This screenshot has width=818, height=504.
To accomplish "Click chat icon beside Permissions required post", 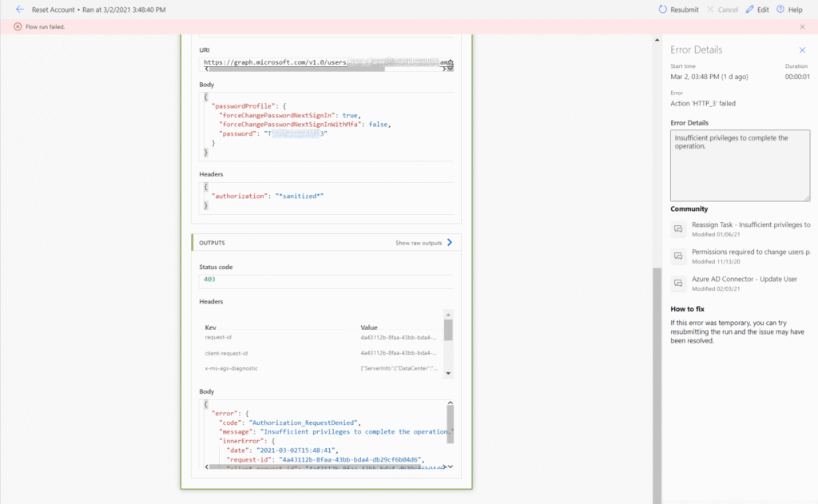I will pyautogui.click(x=678, y=256).
